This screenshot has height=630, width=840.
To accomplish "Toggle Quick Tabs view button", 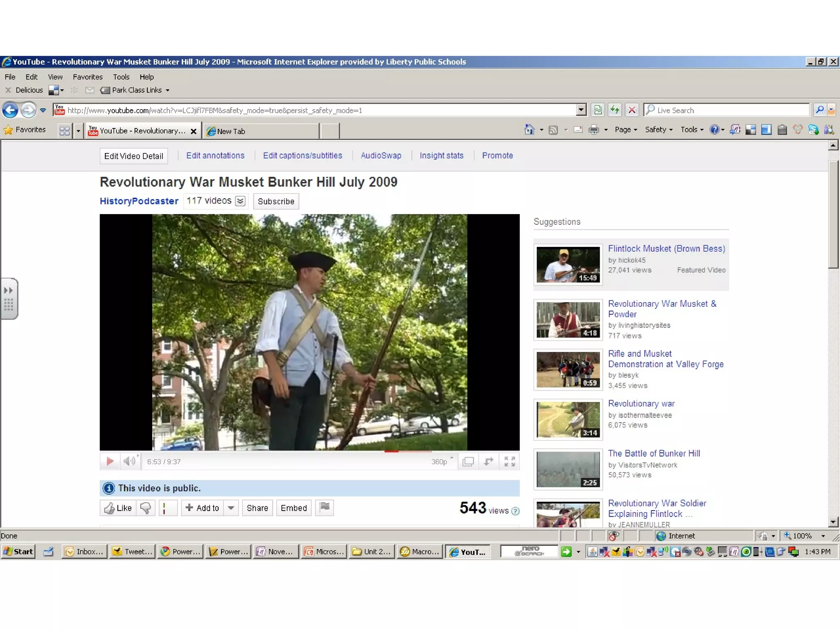I will [x=64, y=131].
